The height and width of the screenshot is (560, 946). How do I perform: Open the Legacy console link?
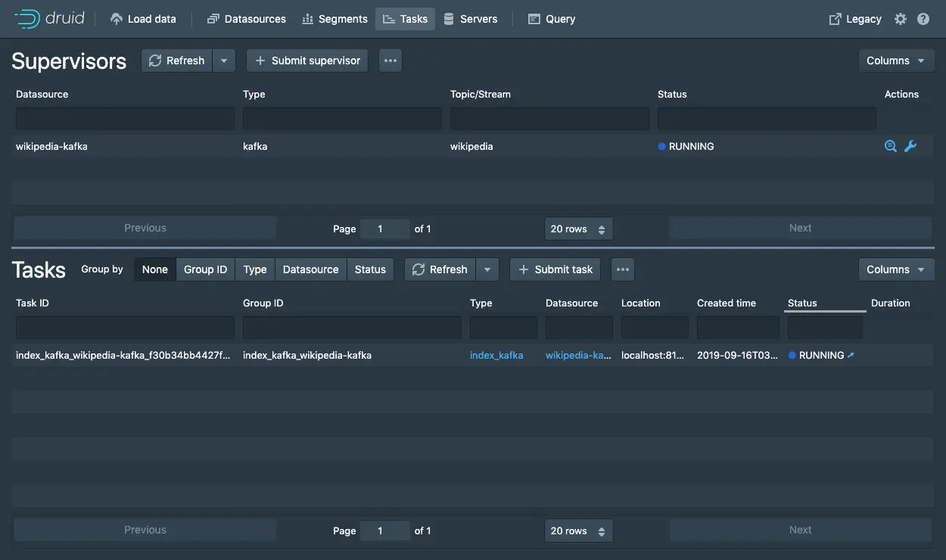[x=855, y=19]
